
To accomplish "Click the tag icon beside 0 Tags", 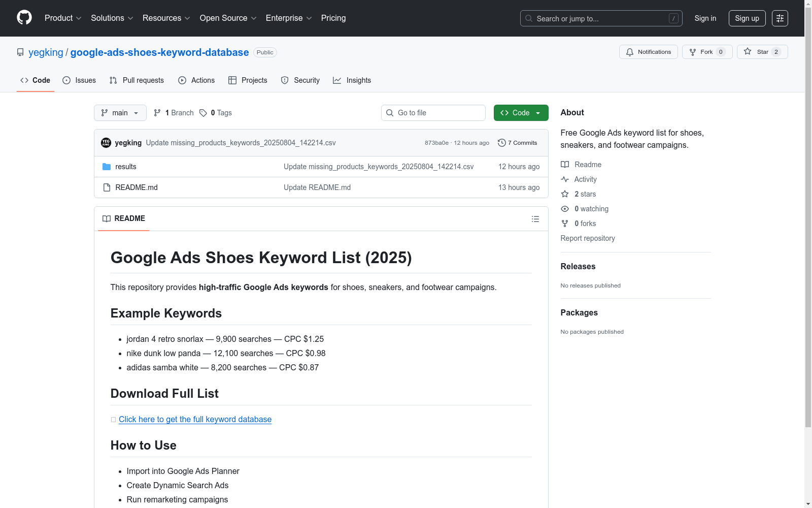I will pyautogui.click(x=203, y=113).
